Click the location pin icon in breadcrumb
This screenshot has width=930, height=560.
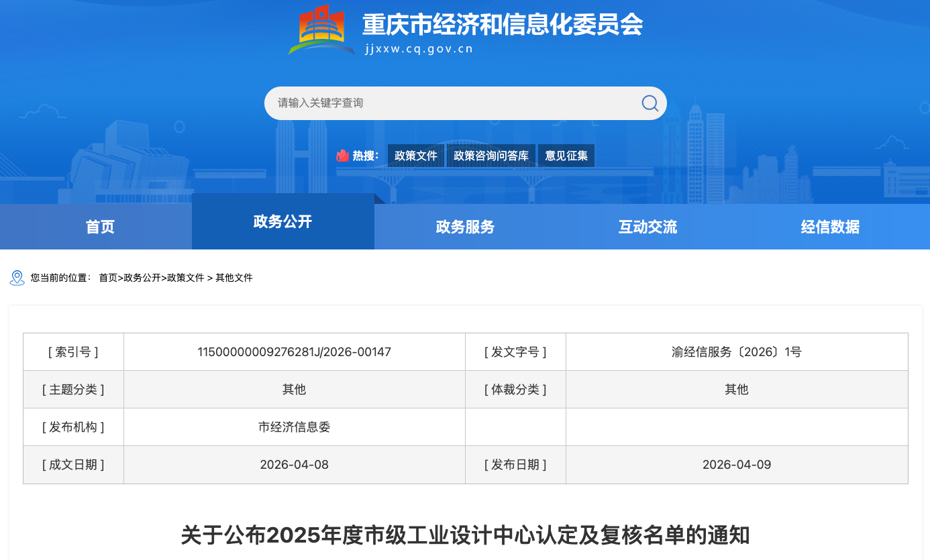click(x=17, y=278)
